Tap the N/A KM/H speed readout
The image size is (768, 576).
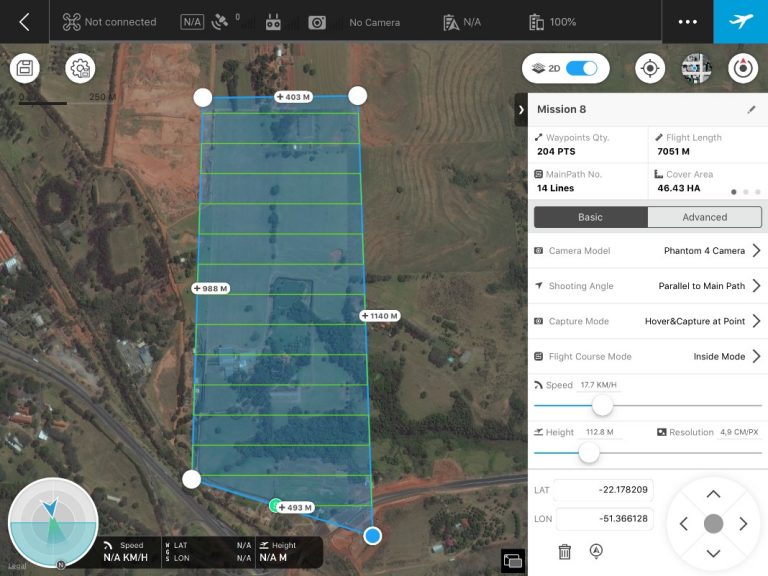pyautogui.click(x=125, y=557)
